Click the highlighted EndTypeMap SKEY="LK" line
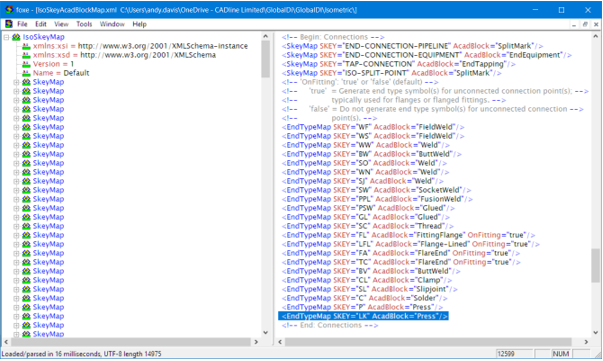 point(363,316)
